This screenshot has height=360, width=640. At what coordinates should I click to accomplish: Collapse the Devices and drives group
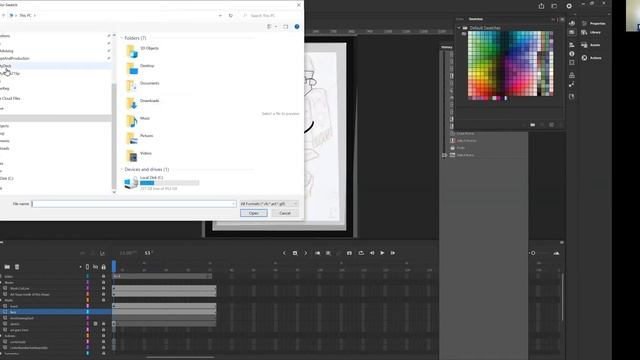click(x=122, y=169)
